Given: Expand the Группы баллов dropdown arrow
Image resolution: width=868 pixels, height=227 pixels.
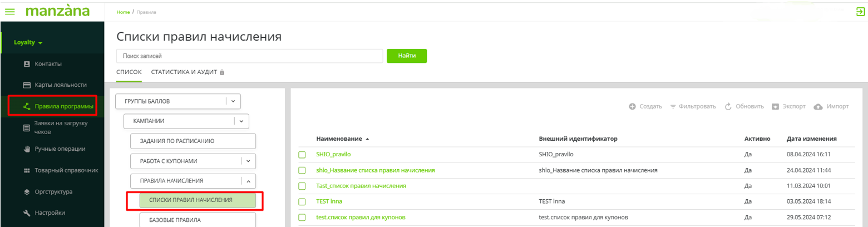Looking at the screenshot, I should (x=233, y=101).
